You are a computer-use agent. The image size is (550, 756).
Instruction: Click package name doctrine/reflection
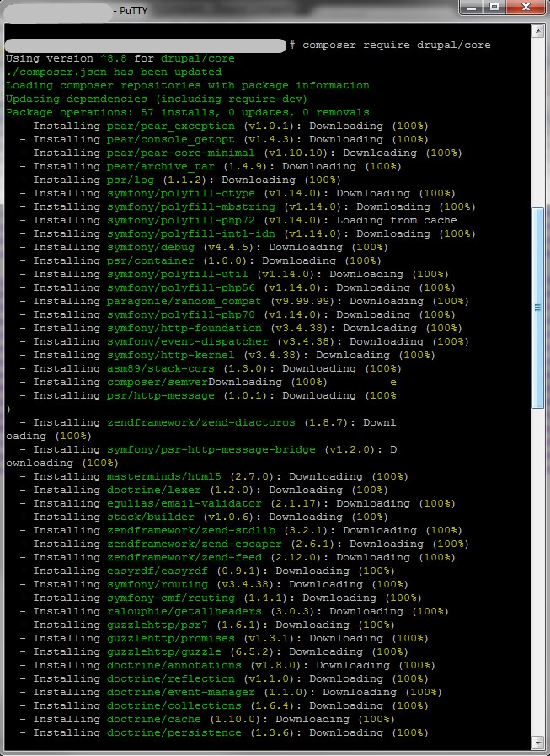pyautogui.click(x=171, y=679)
